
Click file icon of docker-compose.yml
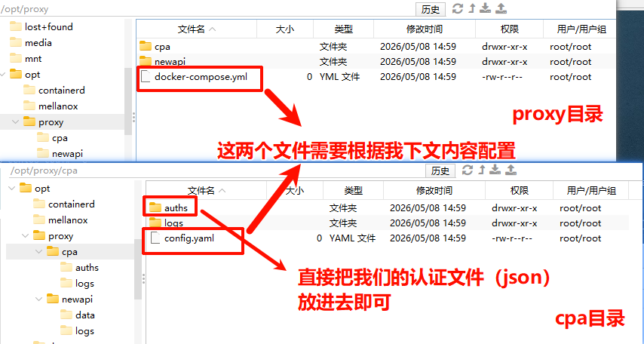click(x=146, y=76)
